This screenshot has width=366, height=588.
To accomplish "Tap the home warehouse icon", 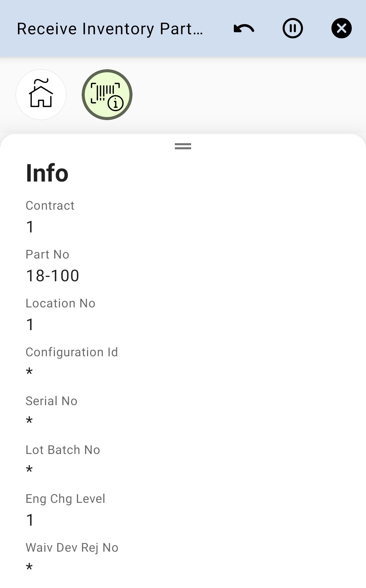I will [x=41, y=95].
